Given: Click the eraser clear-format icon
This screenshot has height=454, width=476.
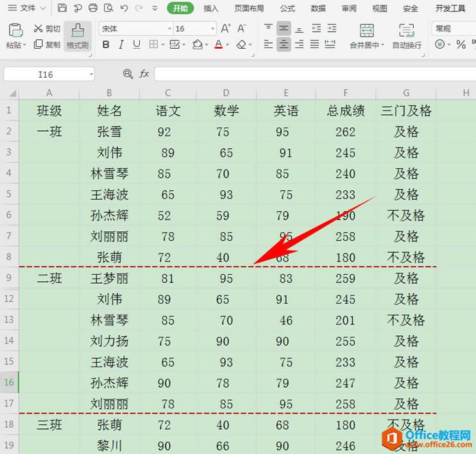Looking at the screenshot, I should 242,45.
